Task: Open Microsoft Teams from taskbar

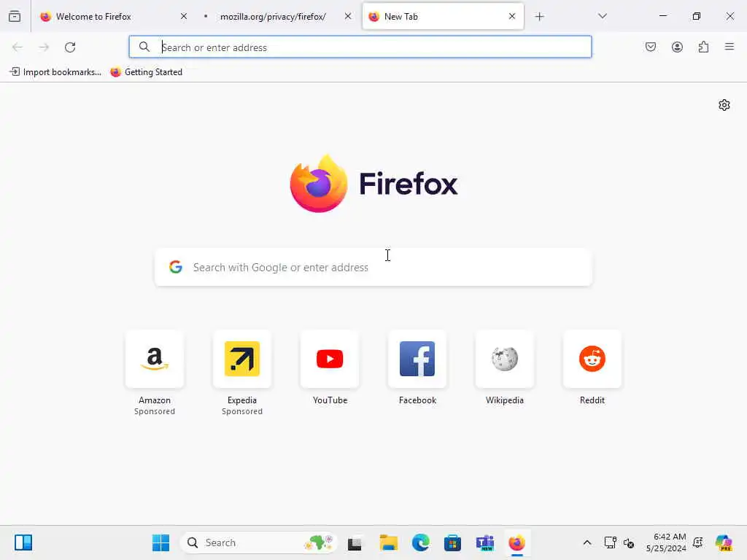Action: [485, 542]
